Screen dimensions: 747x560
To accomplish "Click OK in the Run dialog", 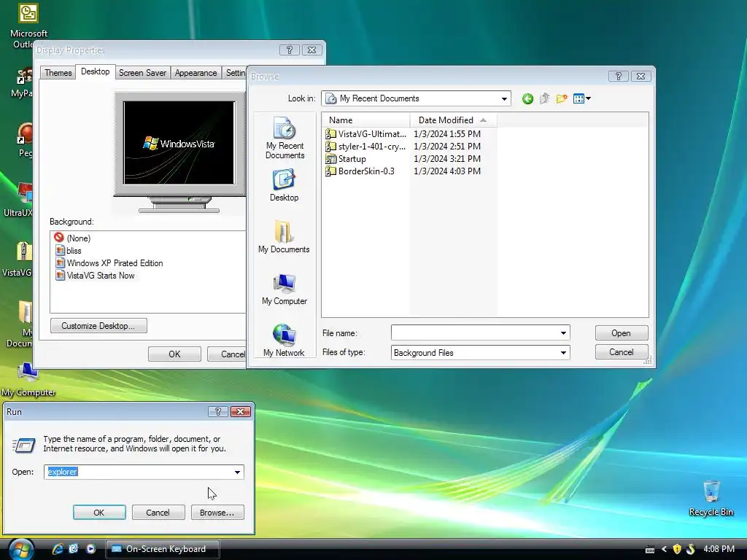I will click(x=99, y=513).
